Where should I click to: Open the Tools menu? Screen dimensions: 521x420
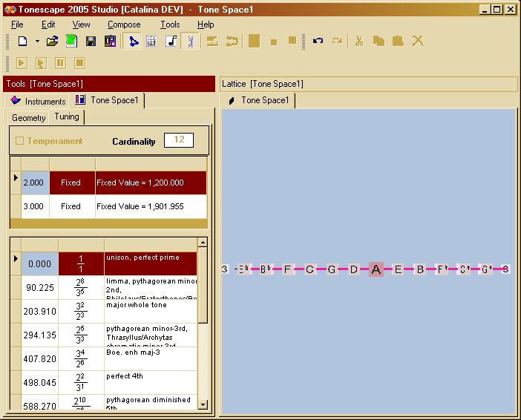coord(170,24)
